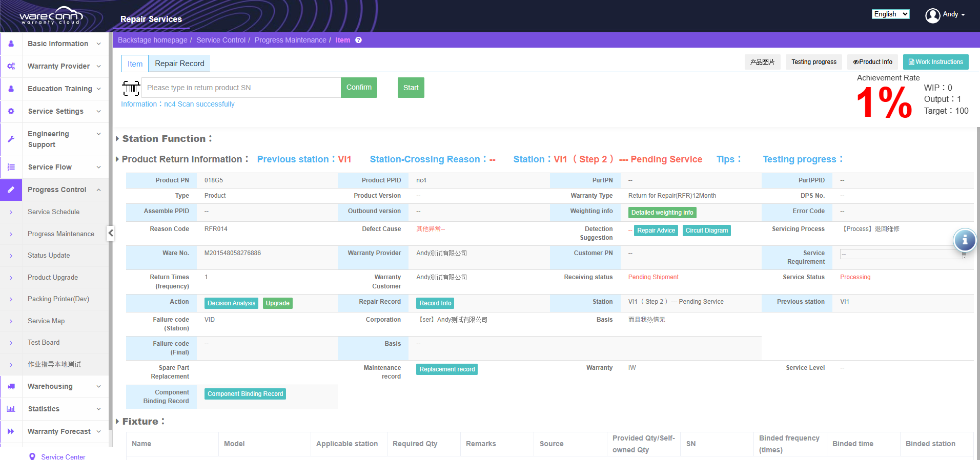Open Service Schedule in sidebar
The height and width of the screenshot is (460, 980).
53,212
